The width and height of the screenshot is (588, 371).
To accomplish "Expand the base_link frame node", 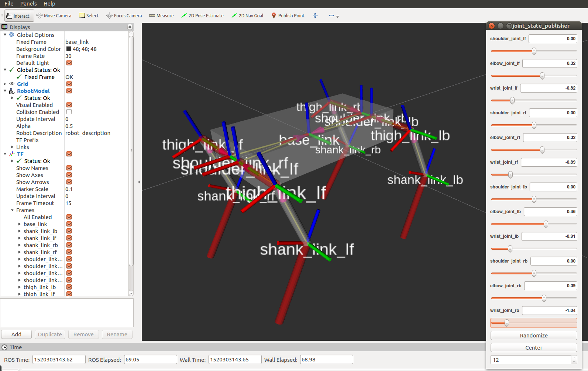I will point(20,224).
